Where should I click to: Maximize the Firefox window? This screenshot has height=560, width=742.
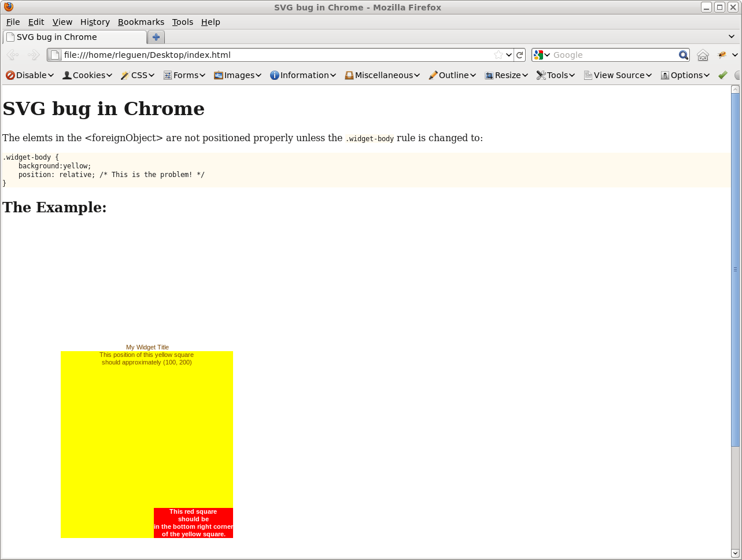click(719, 7)
